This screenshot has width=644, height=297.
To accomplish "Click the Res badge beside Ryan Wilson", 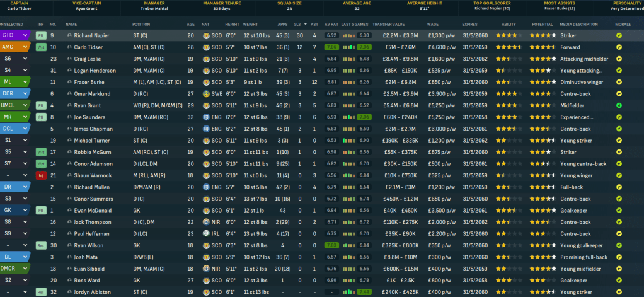I will tap(41, 245).
